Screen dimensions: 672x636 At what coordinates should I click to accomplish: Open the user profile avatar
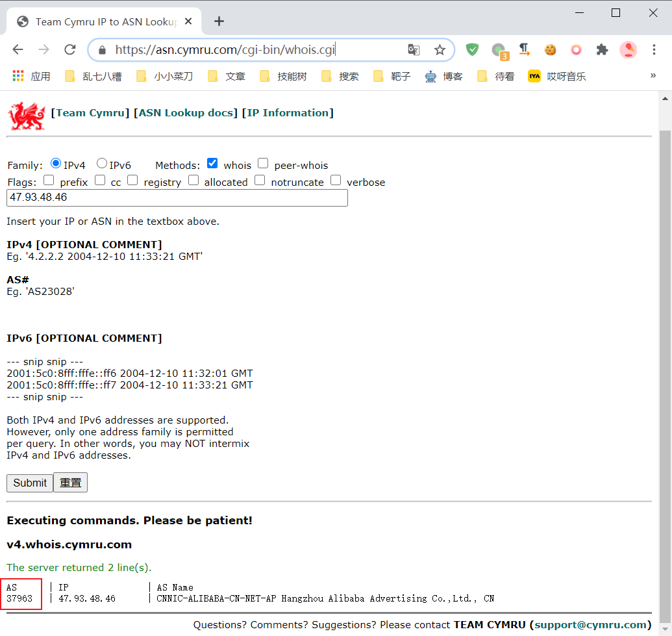(x=628, y=50)
